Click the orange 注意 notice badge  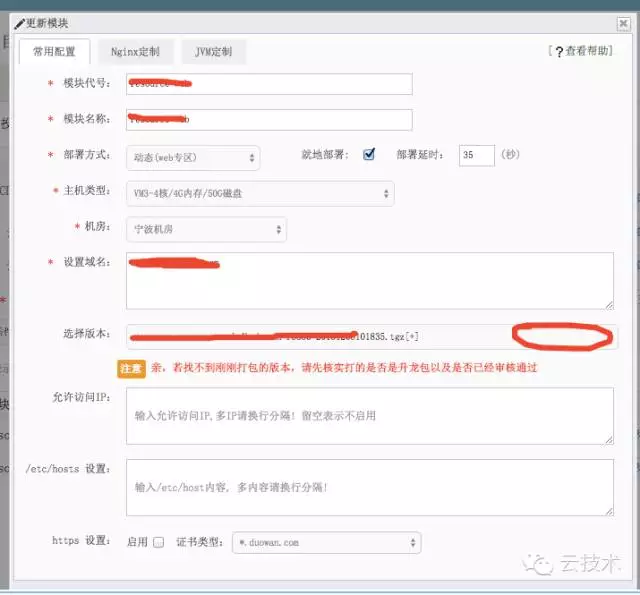click(132, 368)
